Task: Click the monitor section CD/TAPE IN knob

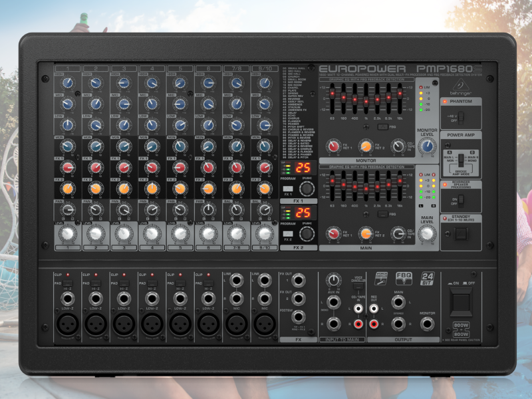Action: pyautogui.click(x=398, y=146)
